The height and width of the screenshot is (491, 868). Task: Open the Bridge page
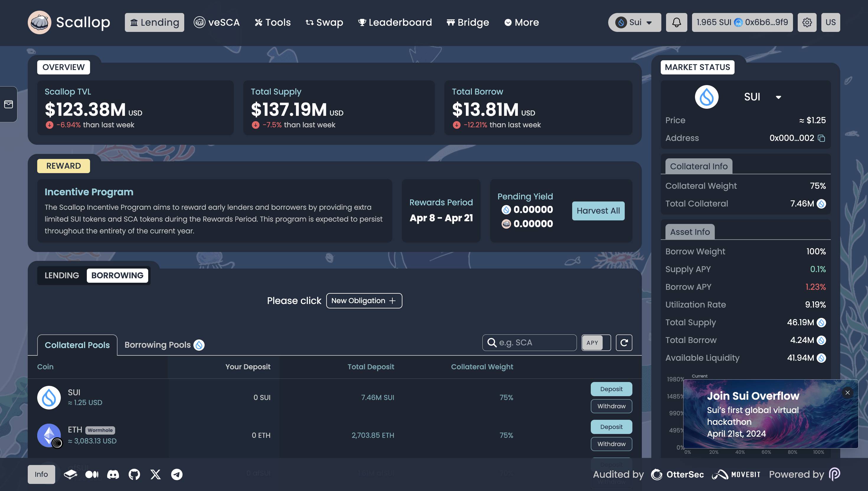click(467, 22)
